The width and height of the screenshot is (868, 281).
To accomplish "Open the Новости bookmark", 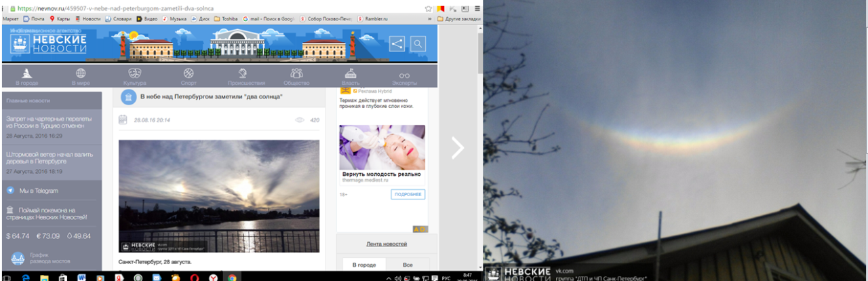I will [88, 19].
